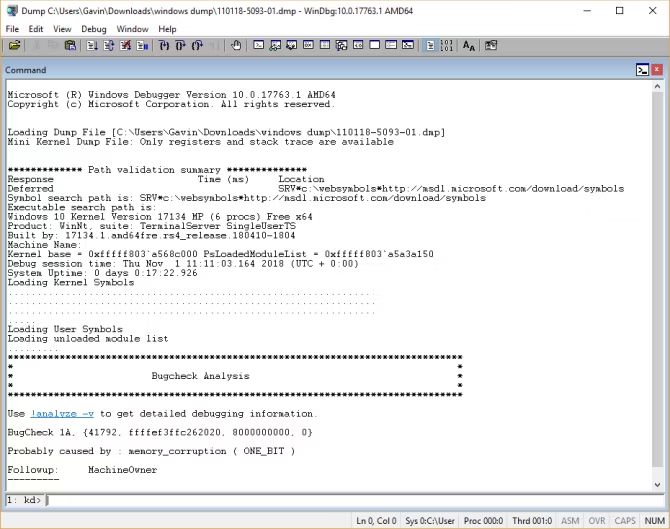The image size is (670, 529).
Task: Click the Stop Debugging icon with red X
Action: 125,45
